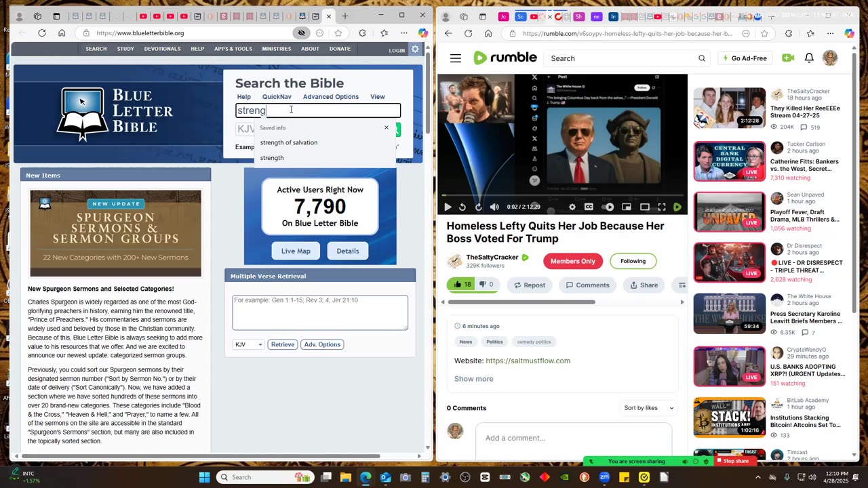Open Rumble hamburger menu

[x=456, y=58]
